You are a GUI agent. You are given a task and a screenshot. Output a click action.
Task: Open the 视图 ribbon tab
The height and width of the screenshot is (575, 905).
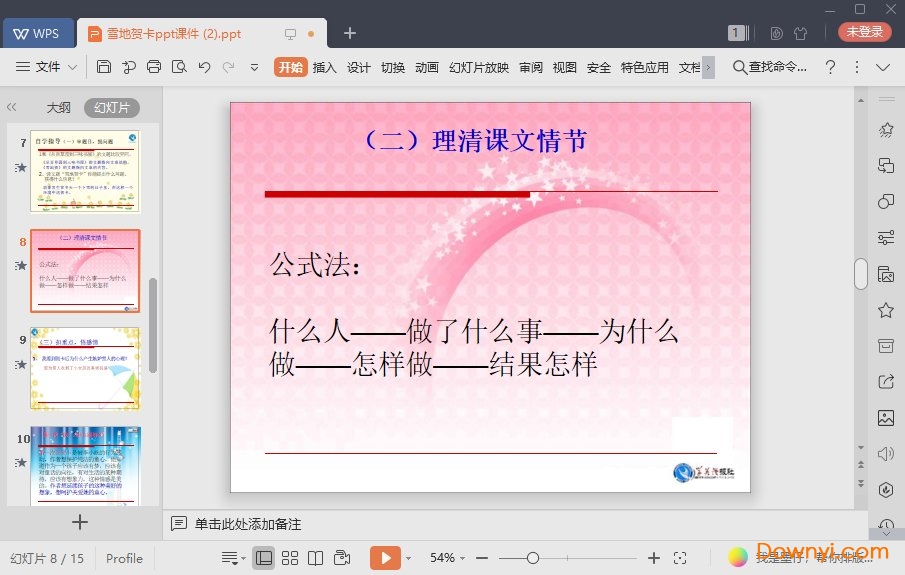pos(564,68)
